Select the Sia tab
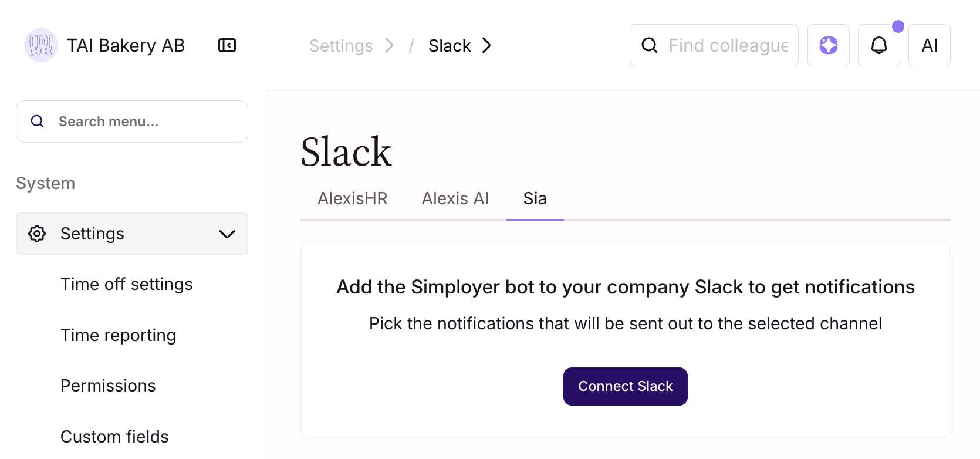This screenshot has width=980, height=459. 535,198
